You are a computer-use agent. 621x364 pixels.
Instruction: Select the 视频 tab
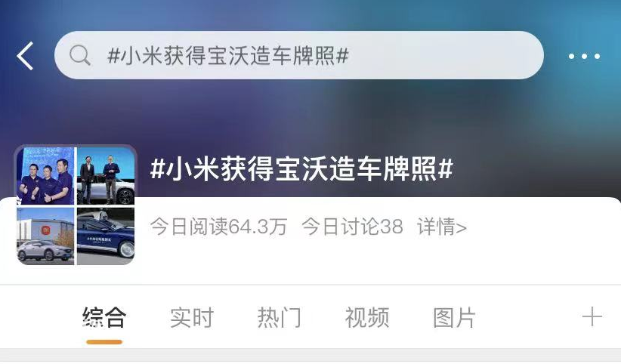click(x=366, y=317)
